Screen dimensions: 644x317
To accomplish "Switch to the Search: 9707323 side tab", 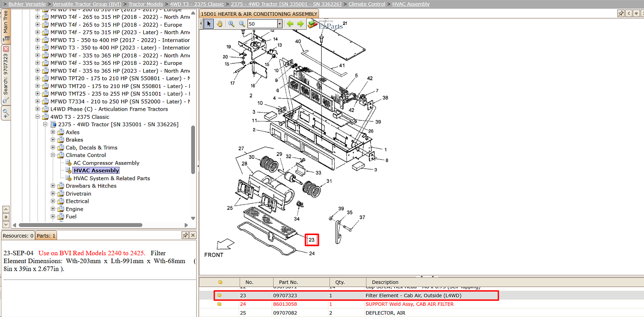I will pos(6,75).
